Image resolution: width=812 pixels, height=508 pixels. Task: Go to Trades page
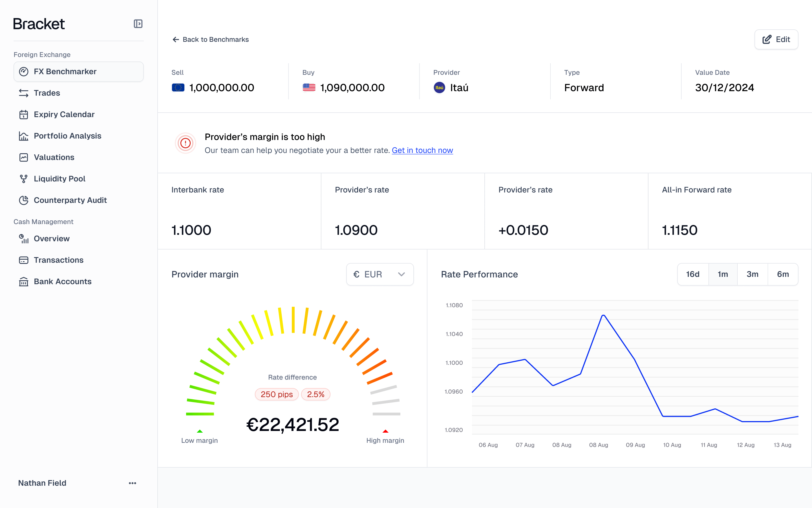tap(78, 93)
